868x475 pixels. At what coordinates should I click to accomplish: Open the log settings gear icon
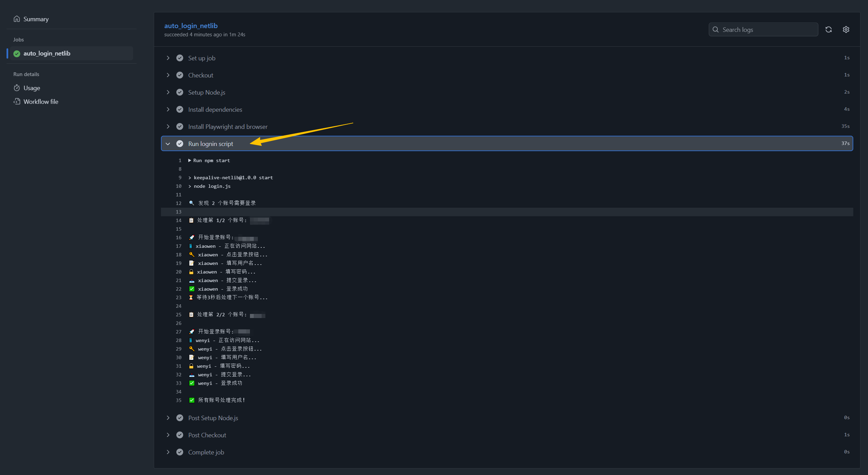846,29
